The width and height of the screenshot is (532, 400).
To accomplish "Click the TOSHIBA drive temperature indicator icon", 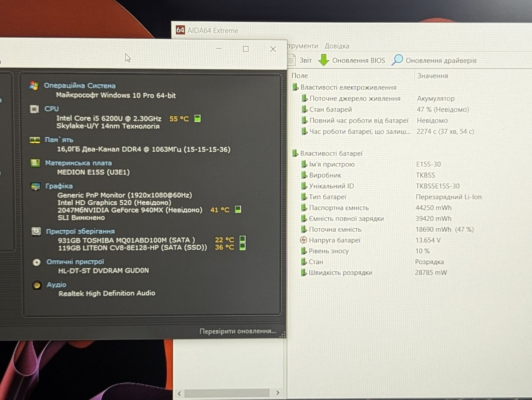I will [x=243, y=239].
